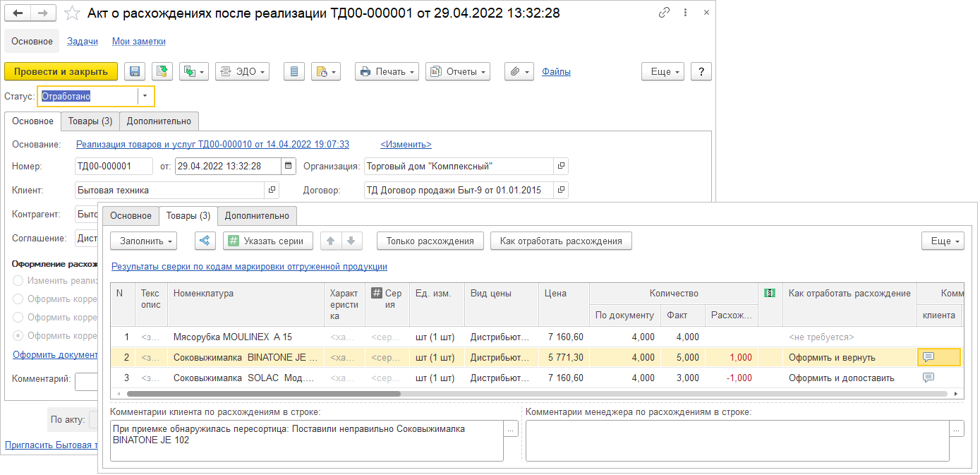This screenshot has height=475, width=980.
Task: Expand the Отчеты dropdown menu
Action: pos(457,71)
